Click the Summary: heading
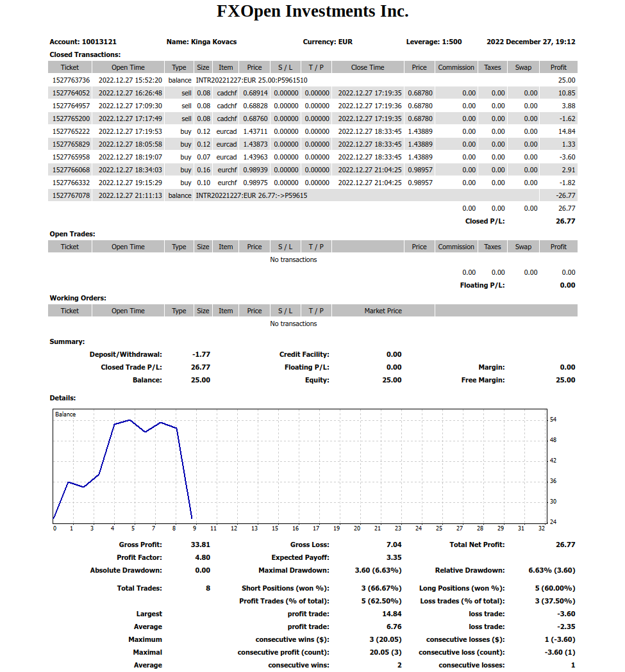This screenshot has width=625, height=672. pyautogui.click(x=67, y=341)
